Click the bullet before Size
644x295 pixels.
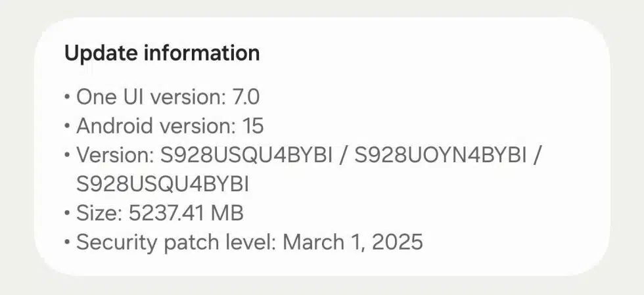pyautogui.click(x=67, y=214)
